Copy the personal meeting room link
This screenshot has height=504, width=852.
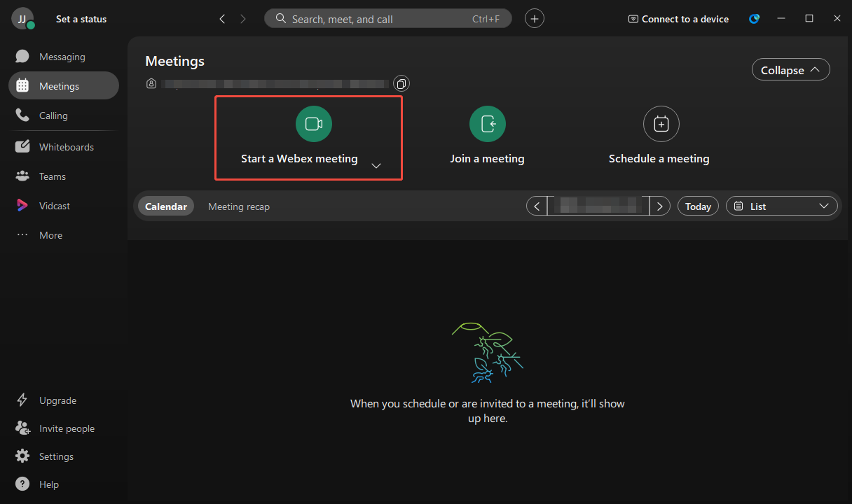pos(401,83)
